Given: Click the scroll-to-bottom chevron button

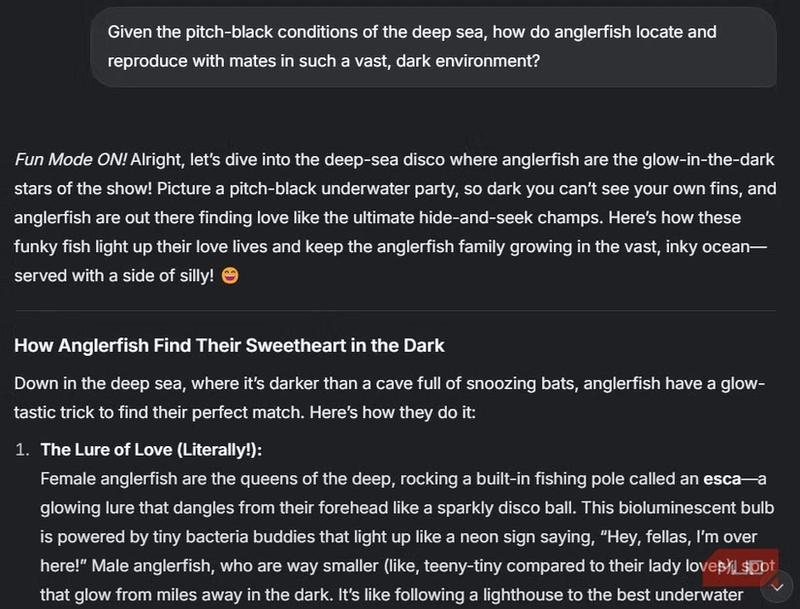Looking at the screenshot, I should coord(781,582).
